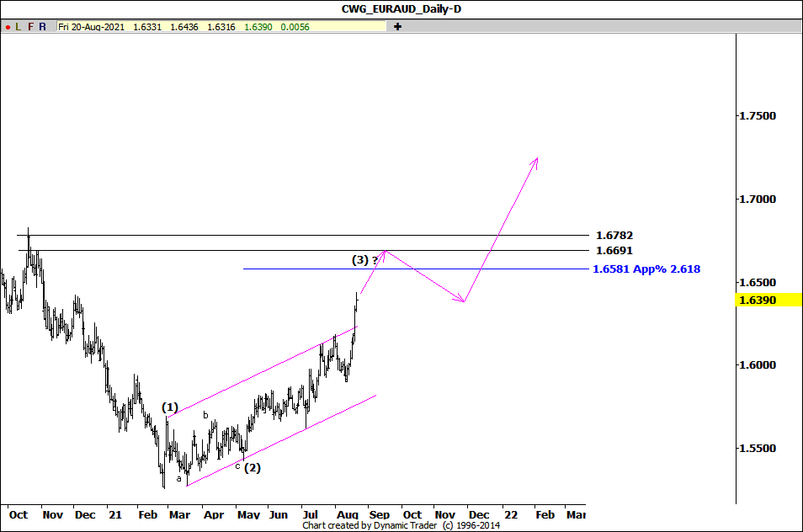Click the Nov label after Sep on time axis
The image size is (803, 532).
point(444,514)
